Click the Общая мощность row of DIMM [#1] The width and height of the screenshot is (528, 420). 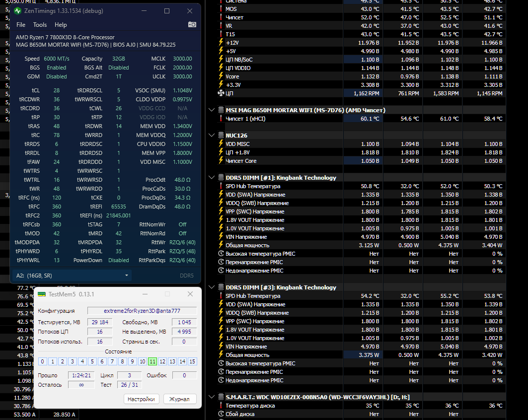361,245
